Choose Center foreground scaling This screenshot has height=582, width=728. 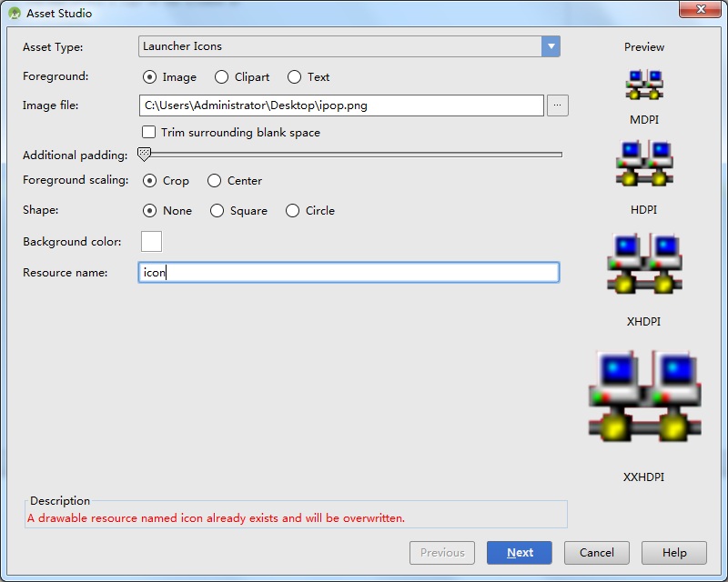pos(214,181)
